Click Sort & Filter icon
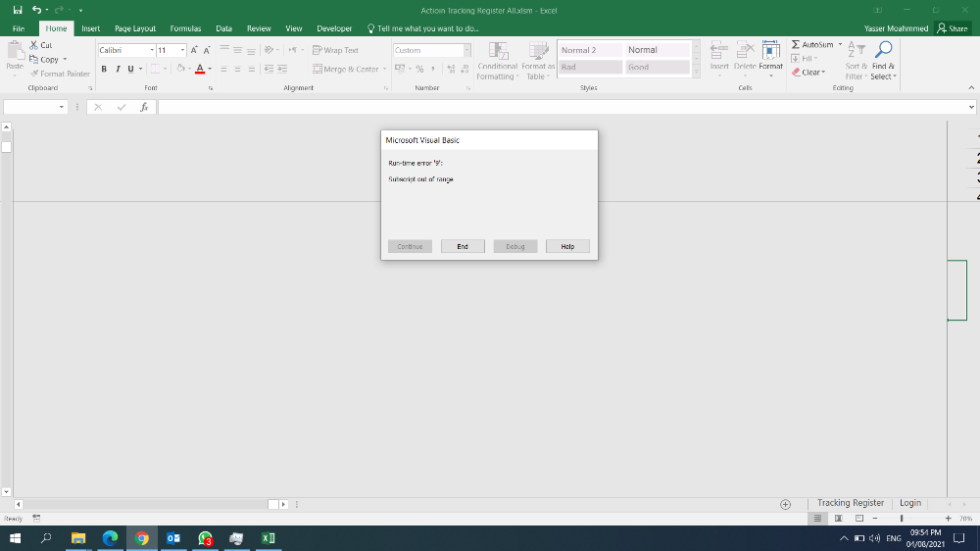Screen dimensions: 980x551 pos(857,50)
